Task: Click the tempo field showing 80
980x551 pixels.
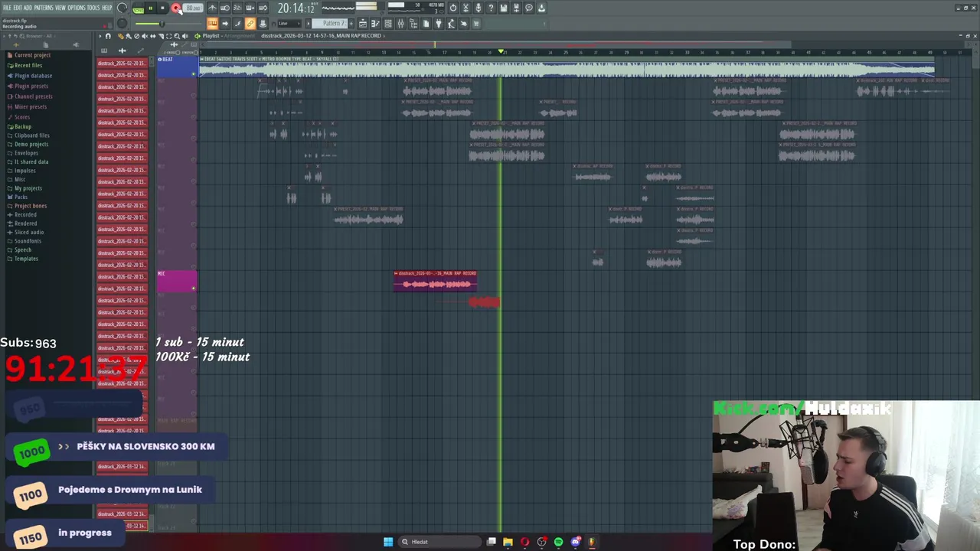Action: pyautogui.click(x=192, y=8)
